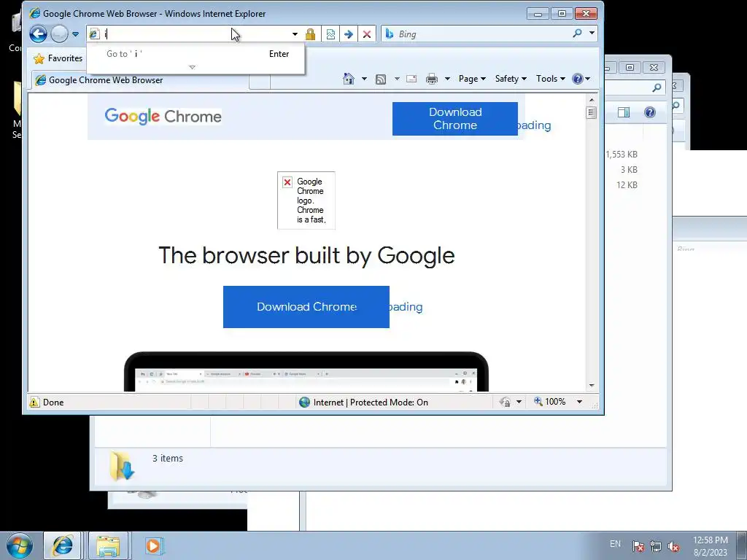The height and width of the screenshot is (560, 747).
Task: Select the Go to 'i' suggestion
Action: point(196,54)
